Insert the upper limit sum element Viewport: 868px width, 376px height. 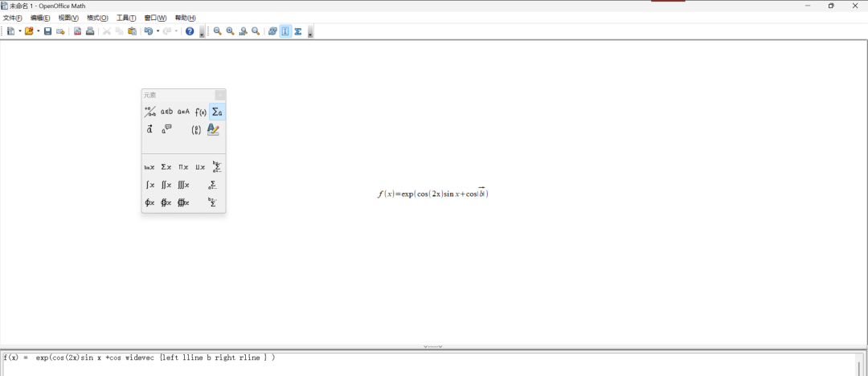click(212, 202)
